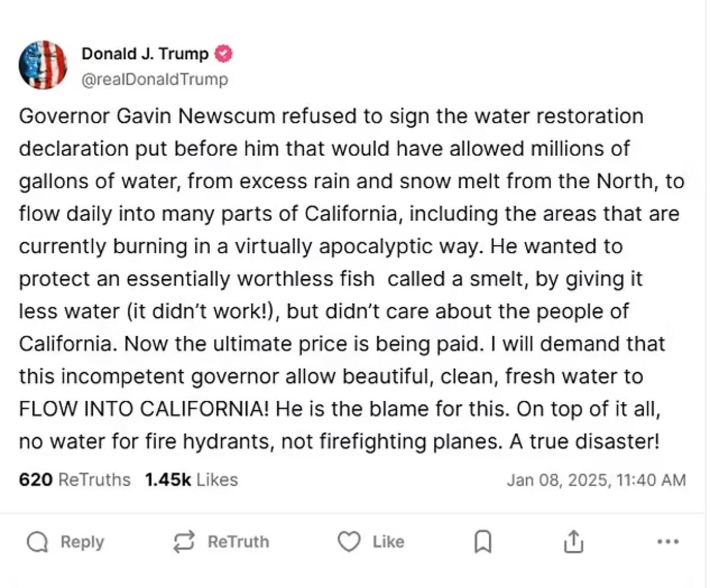Click the verified badge beside the name

pyautogui.click(x=223, y=54)
